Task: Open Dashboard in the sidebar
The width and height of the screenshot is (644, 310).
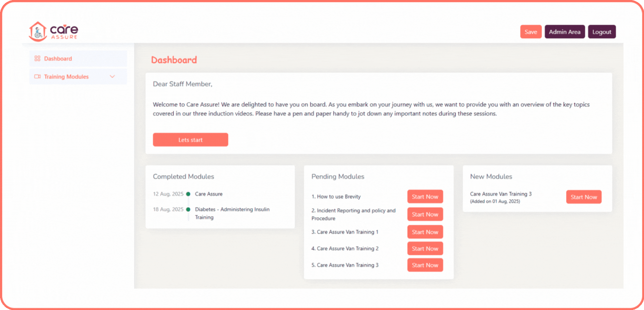Action: click(78, 59)
